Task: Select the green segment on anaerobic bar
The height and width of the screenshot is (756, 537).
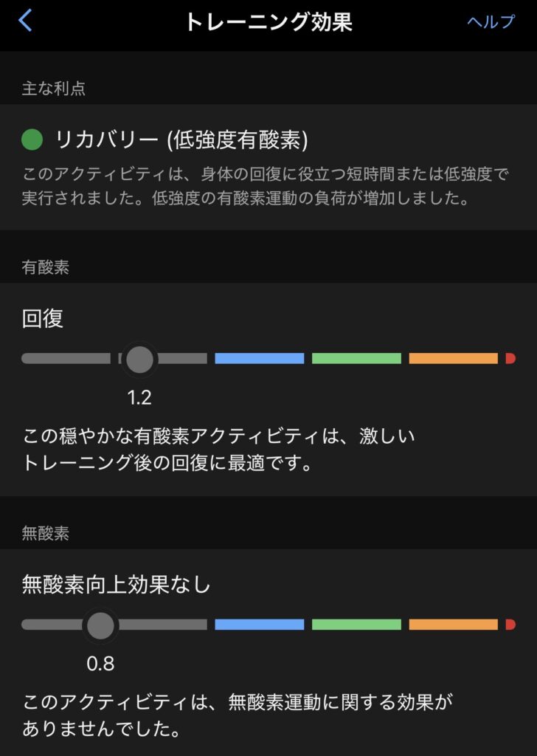Action: 356,625
